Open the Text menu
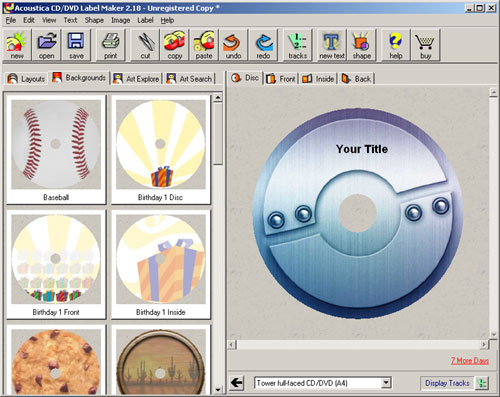This screenshot has width=500, height=397. click(x=70, y=20)
